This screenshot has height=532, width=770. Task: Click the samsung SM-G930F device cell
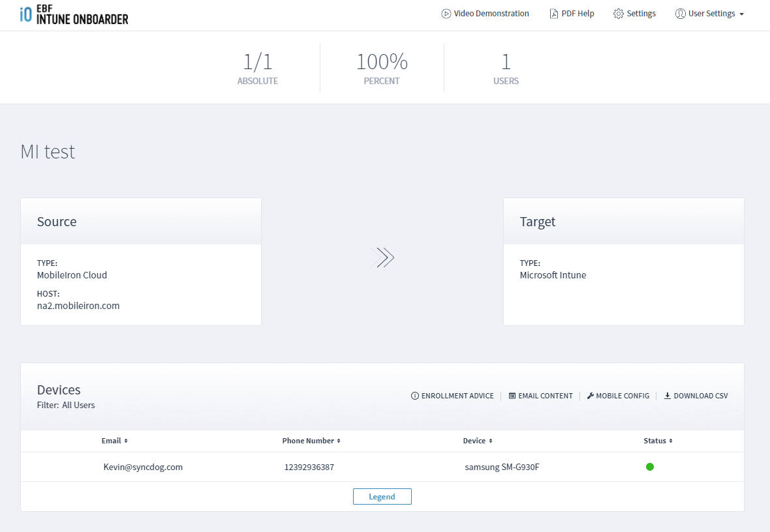(x=502, y=467)
